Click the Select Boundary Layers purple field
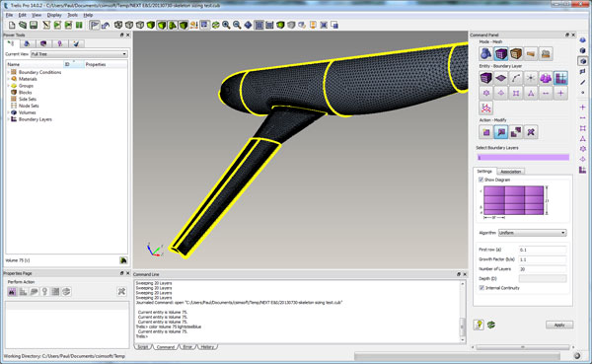Screen dimensions: 592x364 523,157
